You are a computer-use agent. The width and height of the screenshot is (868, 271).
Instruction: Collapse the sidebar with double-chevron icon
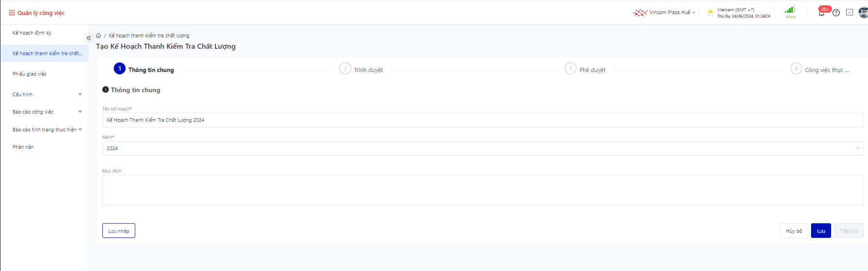(x=89, y=38)
